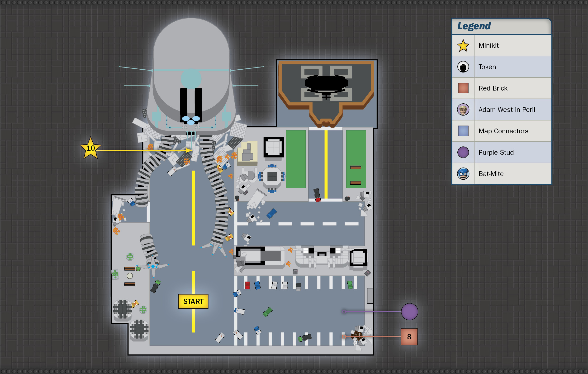
Task: Select the Red Brick swatch in the legend
Action: coord(463,88)
